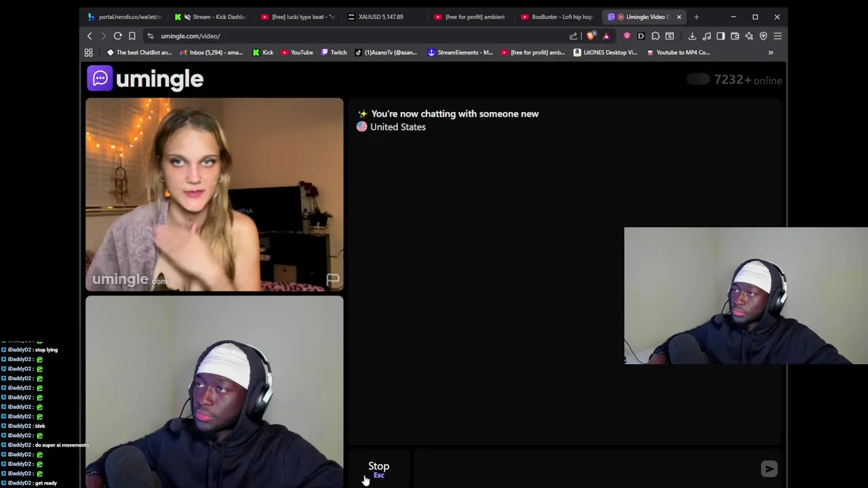The image size is (868, 488).
Task: Open the Brave VPN shield icon
Action: click(763, 36)
